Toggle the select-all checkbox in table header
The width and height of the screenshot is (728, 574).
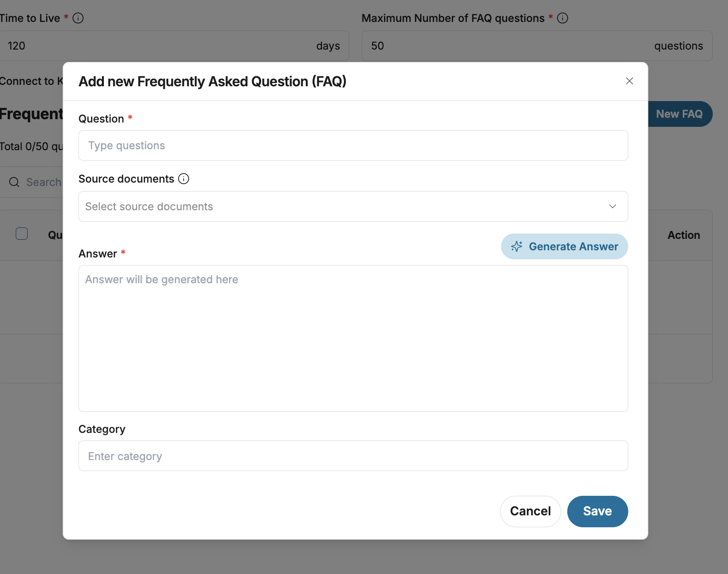[22, 234]
